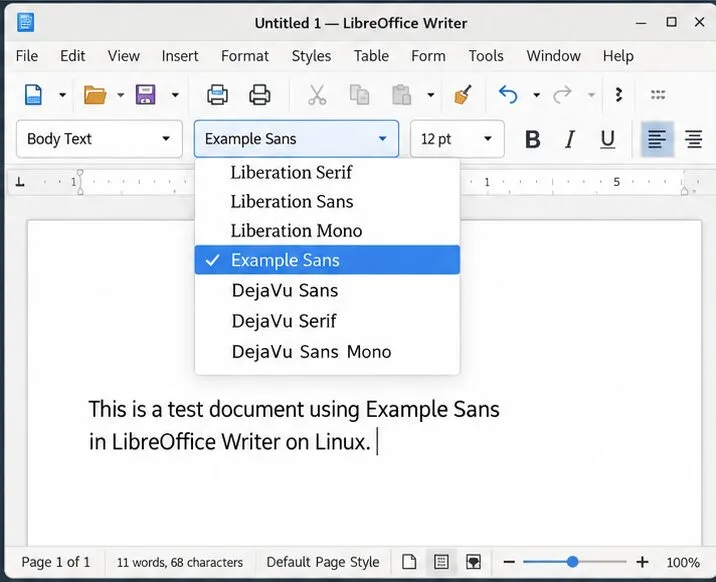Expand the Open recent files arrow

tap(121, 95)
